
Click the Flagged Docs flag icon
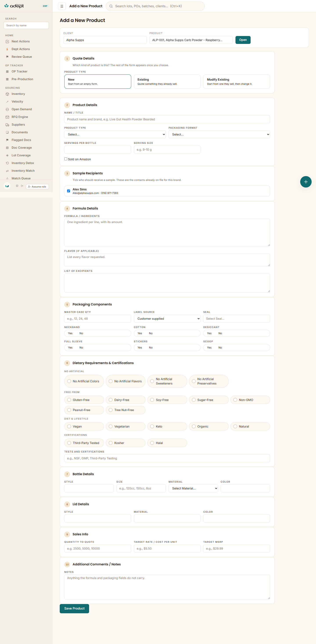[7, 140]
